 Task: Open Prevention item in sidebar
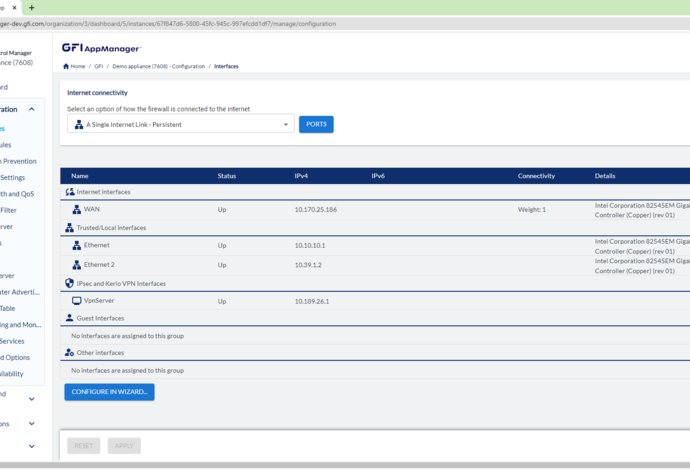(18, 161)
